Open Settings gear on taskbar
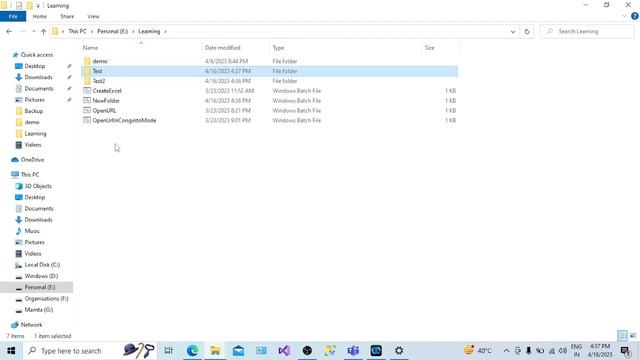The width and height of the screenshot is (640, 360). 399,351
